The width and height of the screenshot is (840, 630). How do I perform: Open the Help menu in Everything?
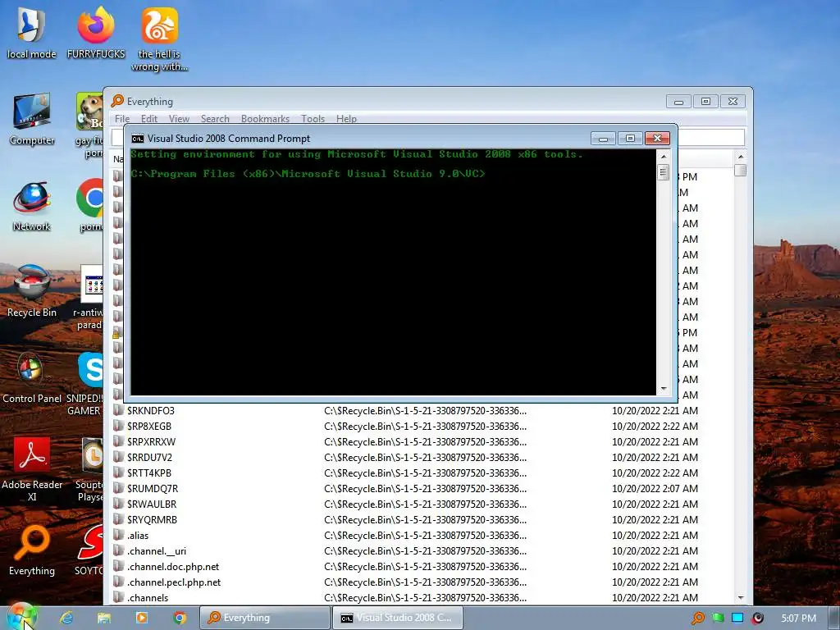click(346, 118)
